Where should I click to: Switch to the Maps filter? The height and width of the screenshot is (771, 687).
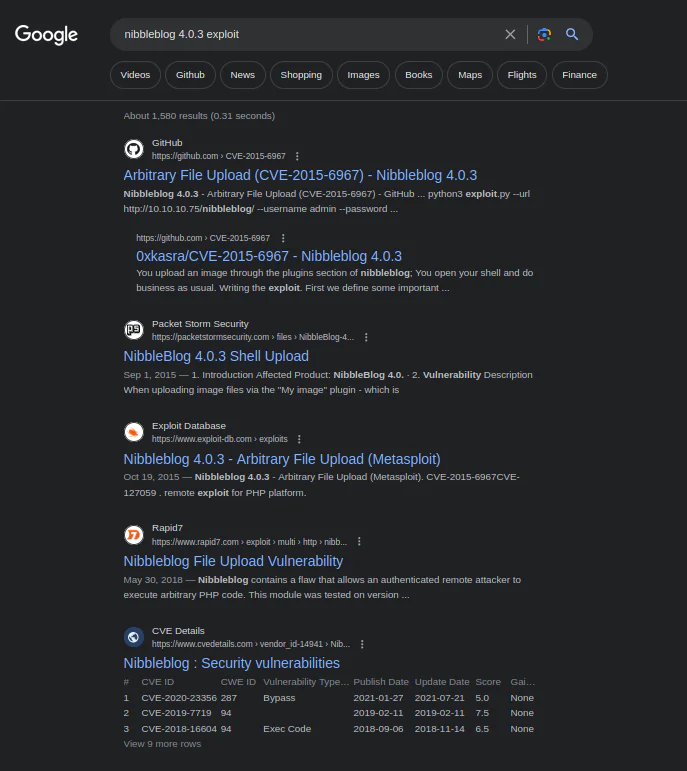click(470, 75)
